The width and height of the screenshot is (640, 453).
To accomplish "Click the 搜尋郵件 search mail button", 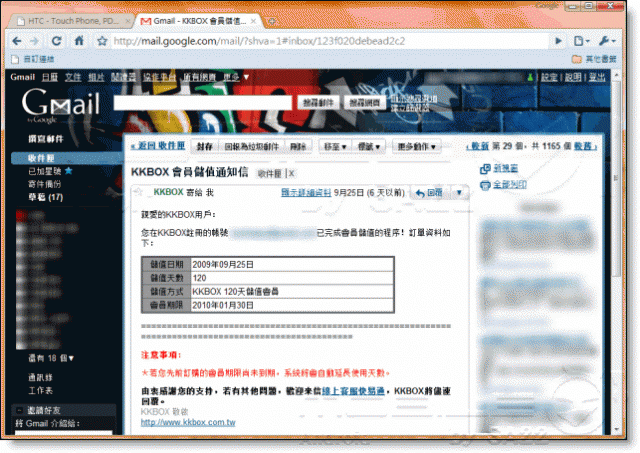I will (x=318, y=103).
